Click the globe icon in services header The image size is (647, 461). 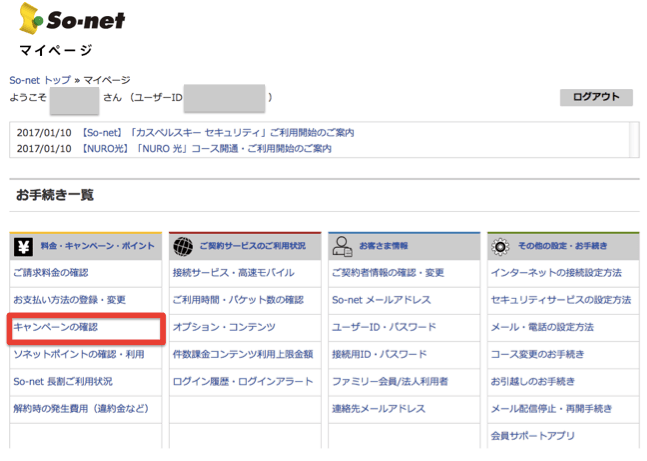click(183, 247)
